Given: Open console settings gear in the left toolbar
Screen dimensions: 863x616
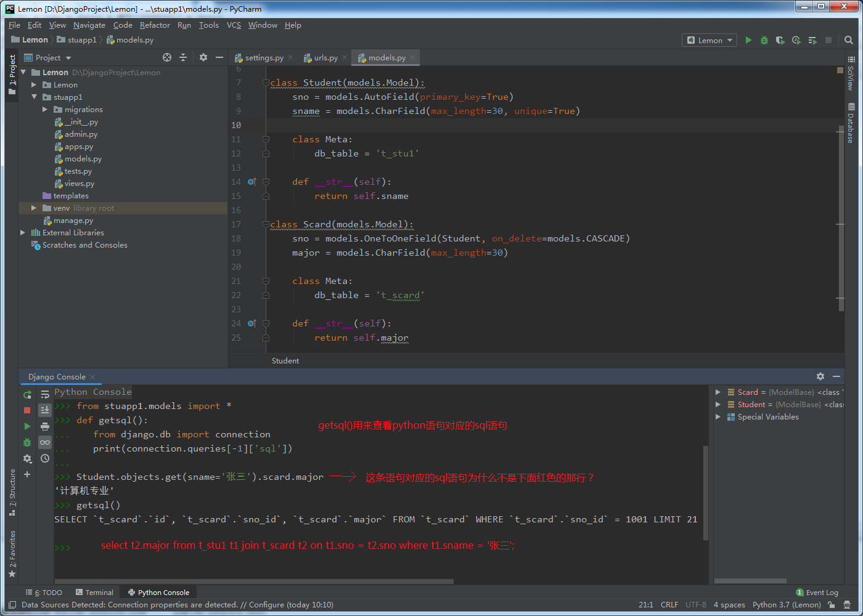Looking at the screenshot, I should 27,458.
